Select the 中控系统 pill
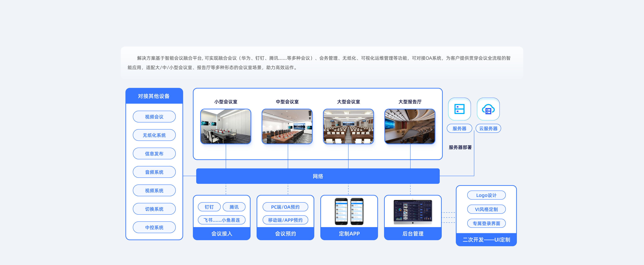Image resolution: width=644 pixels, height=265 pixels. coord(154,227)
